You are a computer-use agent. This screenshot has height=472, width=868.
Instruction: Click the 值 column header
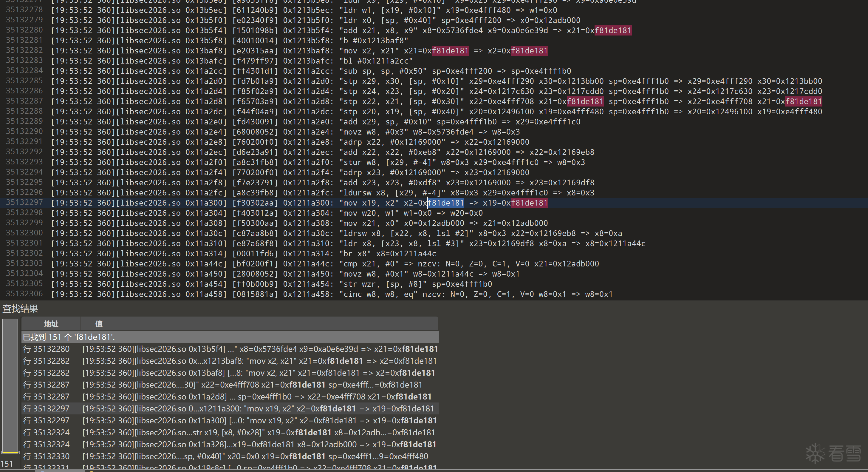pos(99,324)
